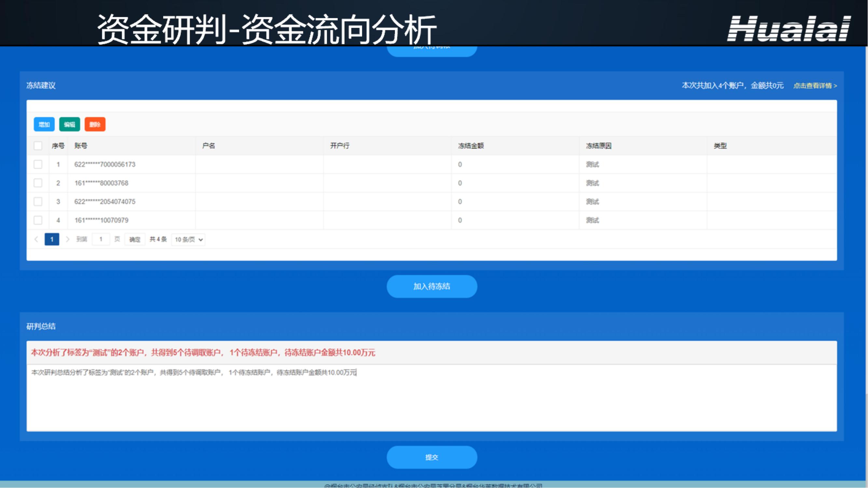Click the page number input field
This screenshot has height=488, width=868.
[101, 239]
